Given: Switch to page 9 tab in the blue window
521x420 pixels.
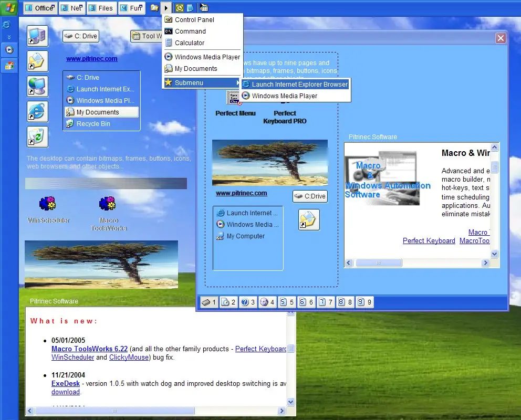Looking at the screenshot, I should tap(364, 302).
